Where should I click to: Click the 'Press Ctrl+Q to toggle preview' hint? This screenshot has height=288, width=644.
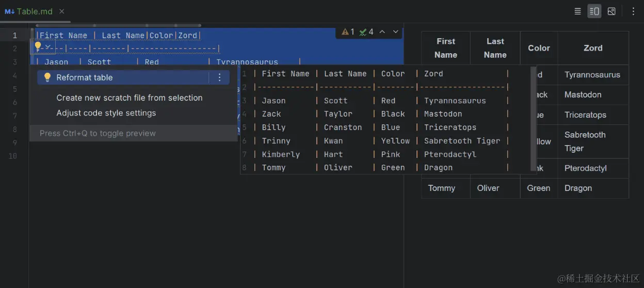pyautogui.click(x=98, y=133)
